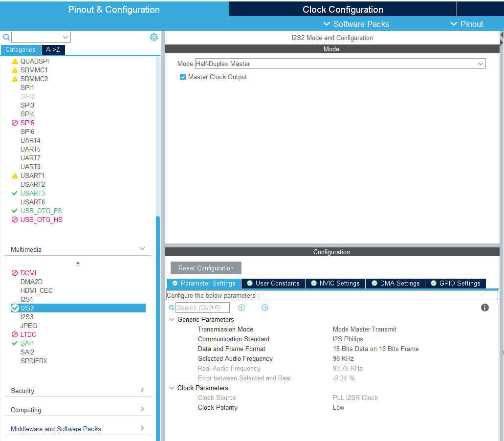Open the NVIC Settings tab
Screen dimensions: 504x441
(335, 283)
